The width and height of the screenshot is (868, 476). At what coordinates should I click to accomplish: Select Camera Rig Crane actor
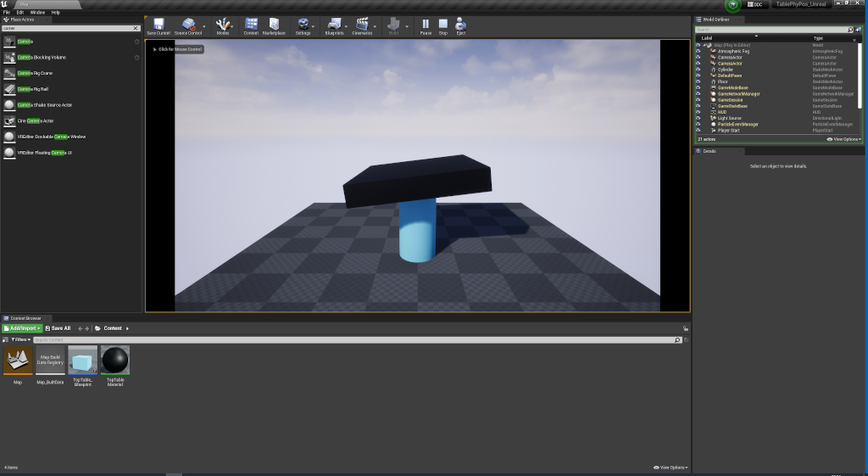(71, 73)
